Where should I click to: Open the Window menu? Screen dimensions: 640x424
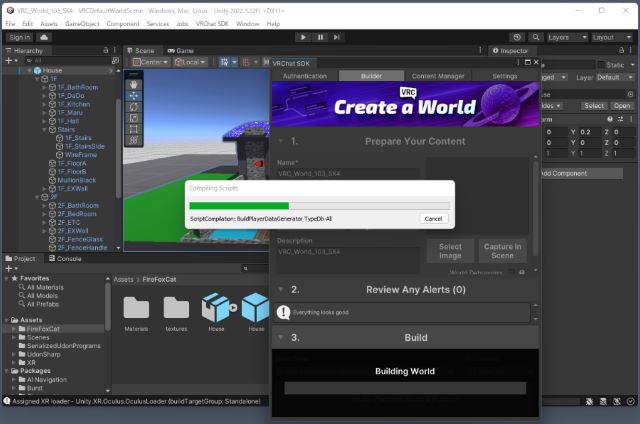point(247,24)
